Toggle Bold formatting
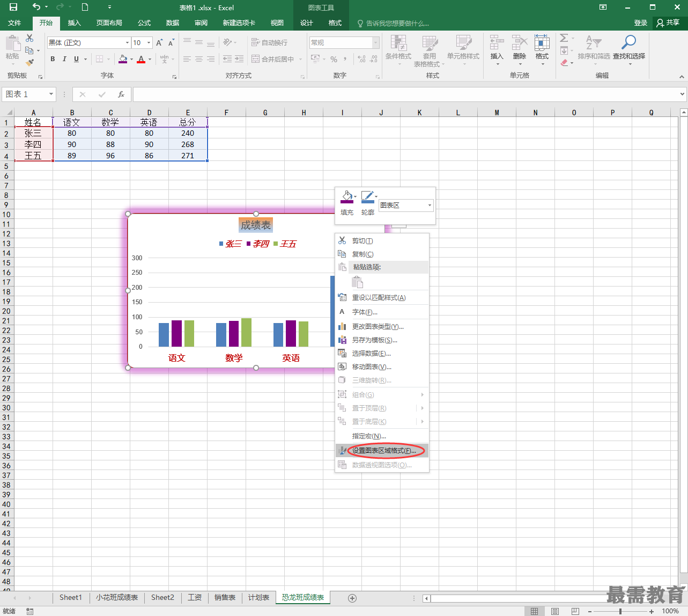This screenshot has height=616, width=688. pyautogui.click(x=53, y=59)
